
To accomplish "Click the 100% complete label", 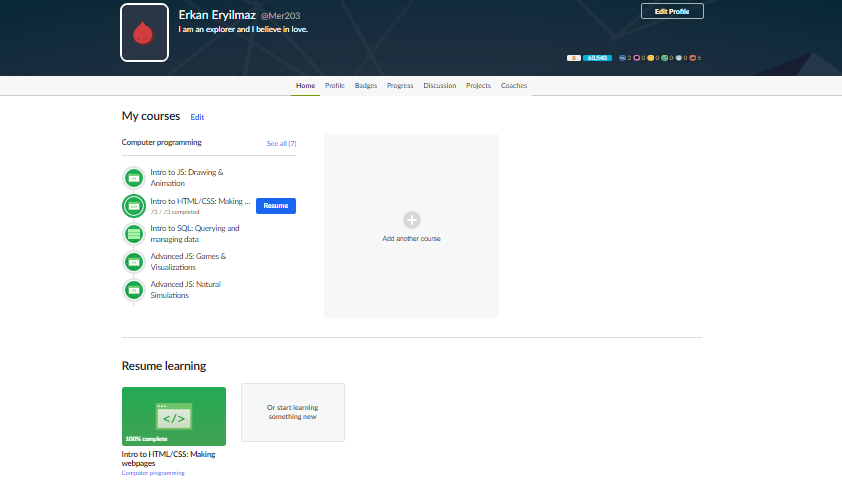I will click(x=146, y=439).
